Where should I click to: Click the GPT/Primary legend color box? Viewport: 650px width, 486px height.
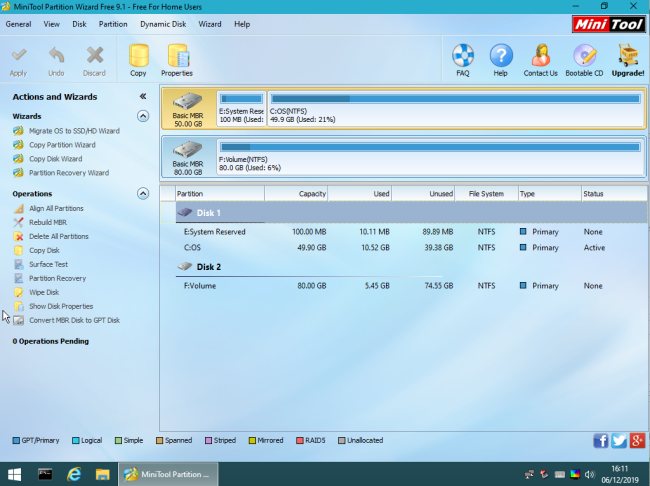click(16, 440)
